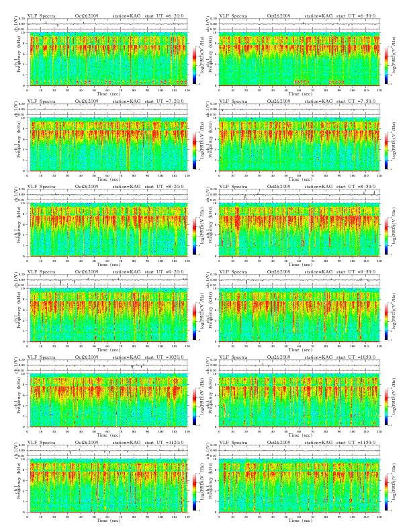
Task: Open the spectrogram starting at UT 7:50:0
Action: click(299, 144)
